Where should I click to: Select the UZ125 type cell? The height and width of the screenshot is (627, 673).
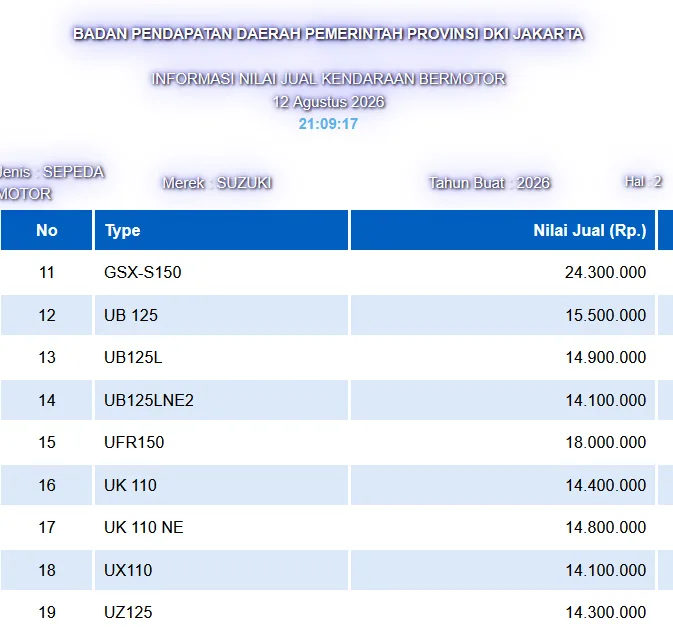click(x=221, y=612)
